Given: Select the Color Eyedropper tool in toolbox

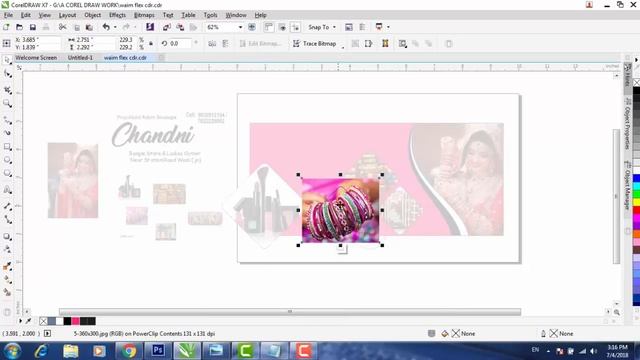Looking at the screenshot, I should tap(7, 266).
